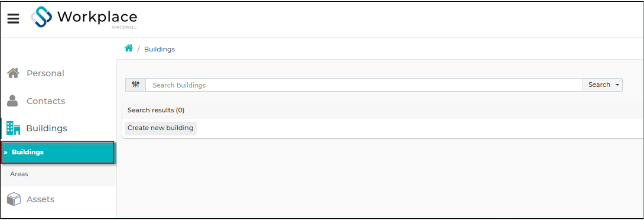Click the home breadcrumb icon
Viewport: 644px width, 220px height.
coord(129,48)
